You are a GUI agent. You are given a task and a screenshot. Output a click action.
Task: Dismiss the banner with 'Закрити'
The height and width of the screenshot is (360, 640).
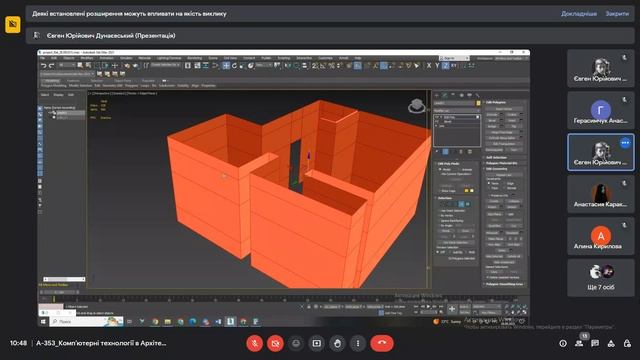[x=617, y=13]
